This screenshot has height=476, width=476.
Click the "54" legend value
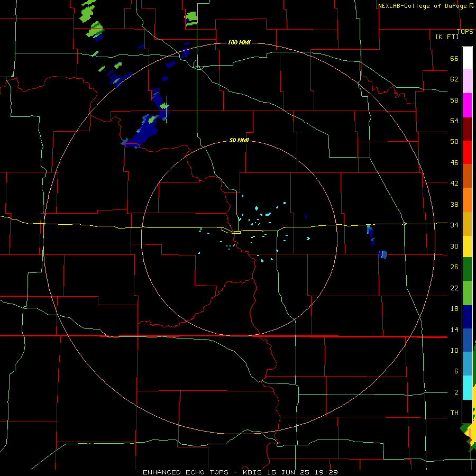454,121
